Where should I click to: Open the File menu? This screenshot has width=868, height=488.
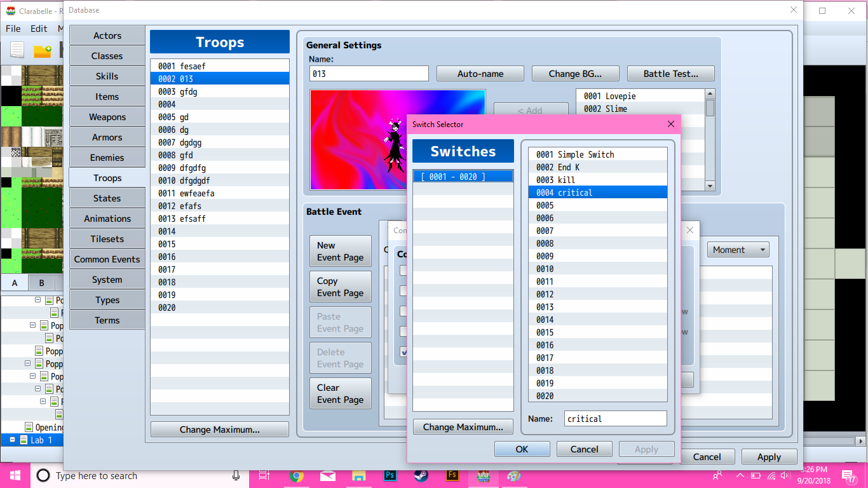click(13, 29)
